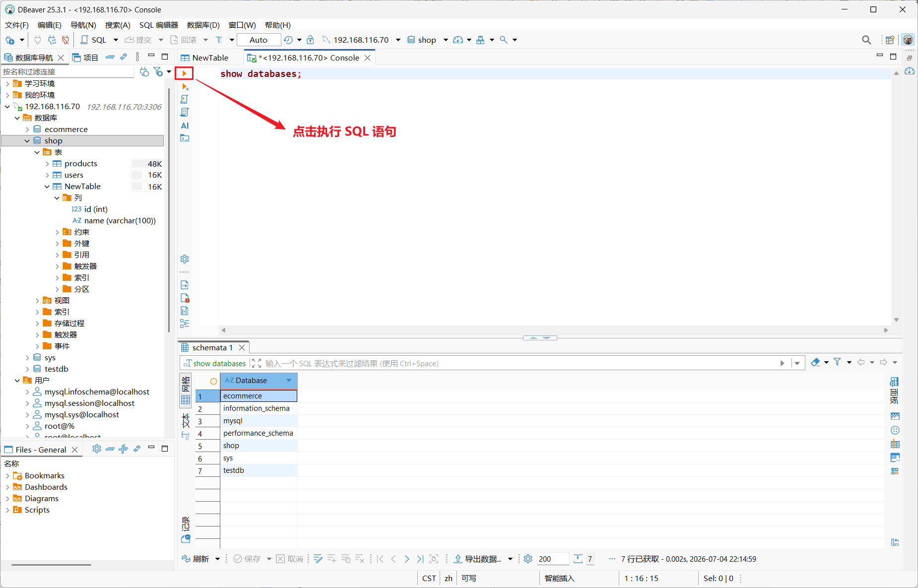Open the editor settings gear icon
Screen dimensions: 918x588
coord(185,259)
